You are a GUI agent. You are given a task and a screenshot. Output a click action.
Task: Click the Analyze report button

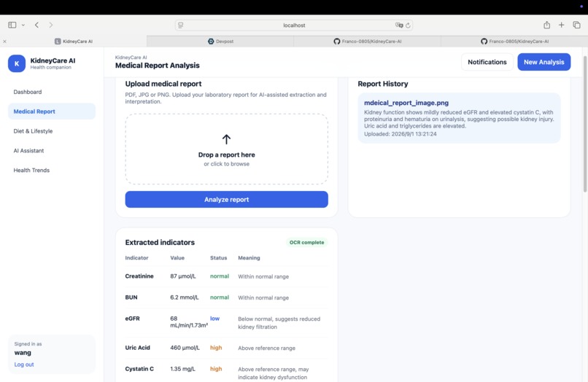point(226,200)
